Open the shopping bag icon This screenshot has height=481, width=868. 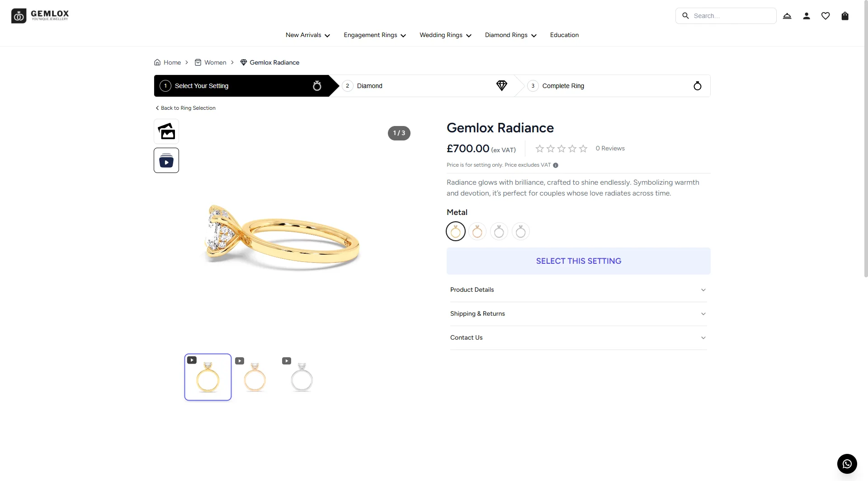[845, 16]
